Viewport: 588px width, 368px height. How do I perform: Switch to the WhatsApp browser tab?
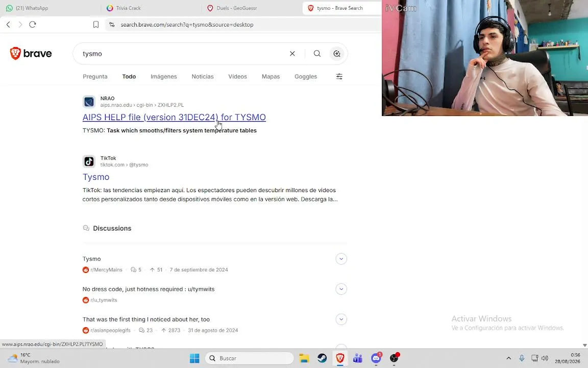click(50, 8)
